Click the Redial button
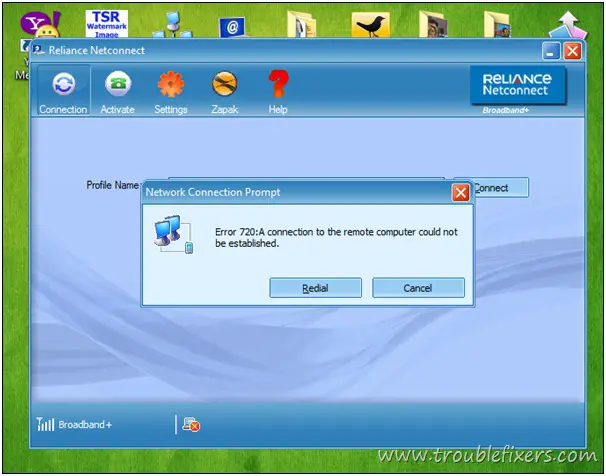The width and height of the screenshot is (606, 476). (x=315, y=288)
